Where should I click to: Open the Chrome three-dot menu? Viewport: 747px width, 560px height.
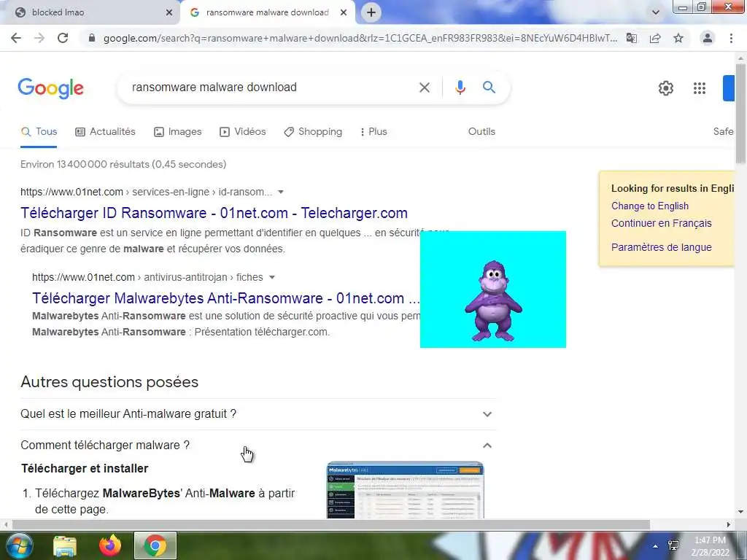[731, 38]
